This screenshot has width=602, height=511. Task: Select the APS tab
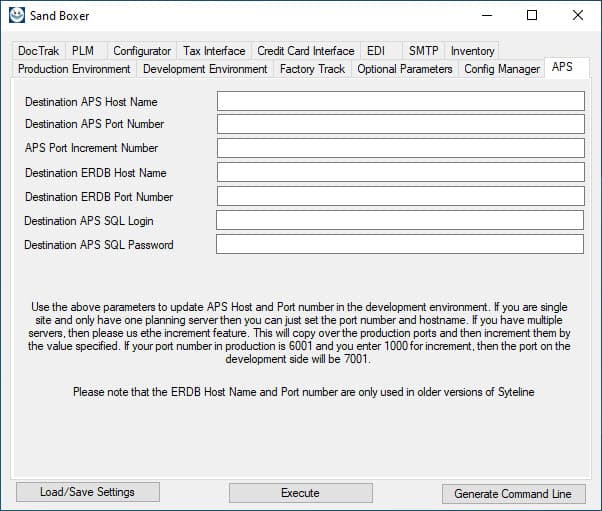coord(567,68)
